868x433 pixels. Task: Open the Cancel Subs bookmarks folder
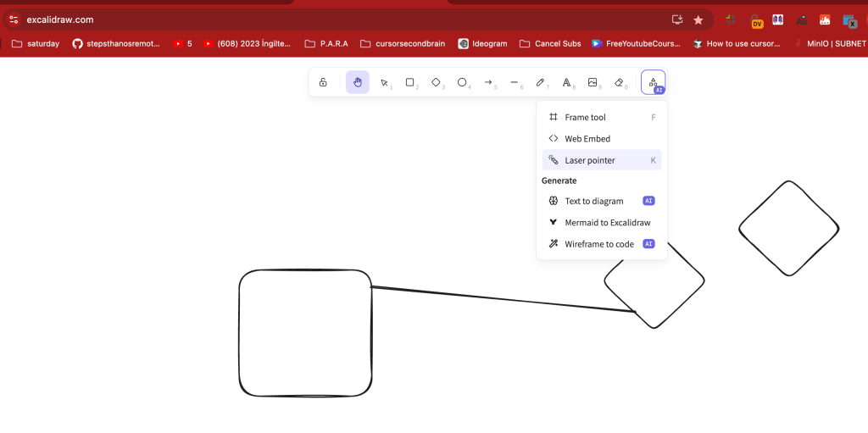coord(550,44)
